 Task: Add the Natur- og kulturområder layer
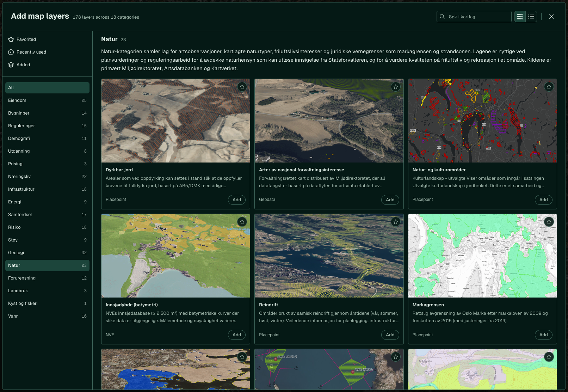[x=544, y=200]
